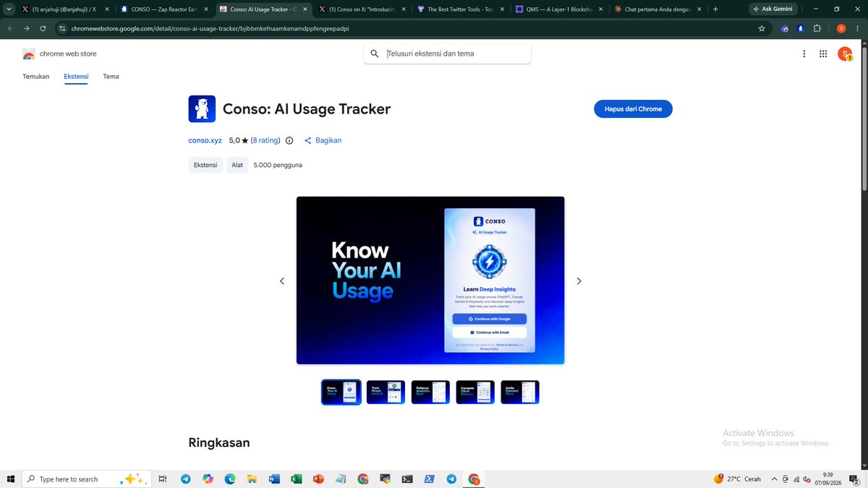Launch PowerPoint from the taskbar

(318, 479)
